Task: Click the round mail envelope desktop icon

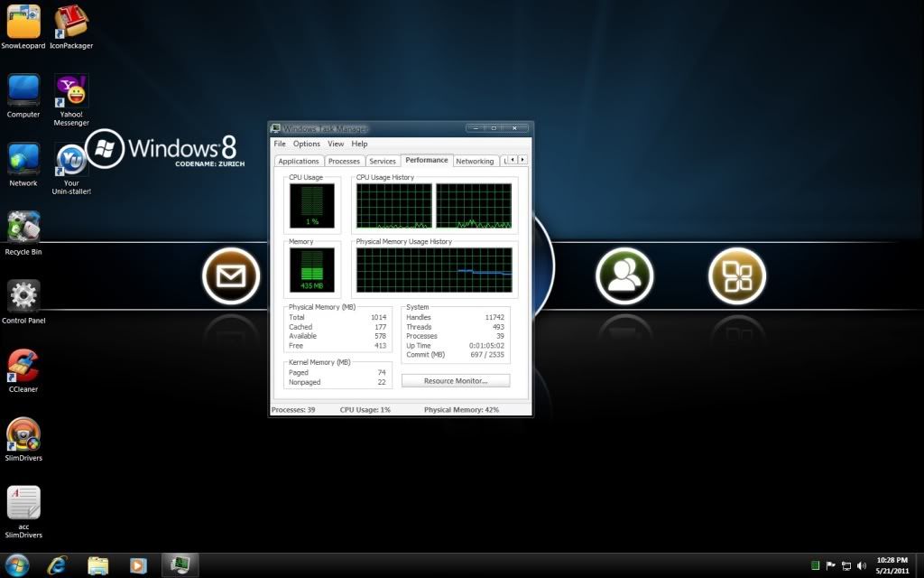Action: 231,276
